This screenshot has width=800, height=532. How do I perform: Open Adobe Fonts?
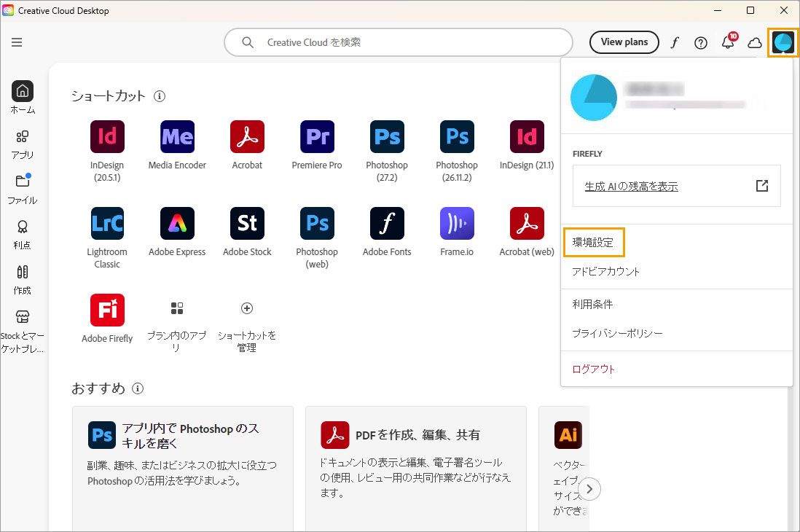tap(387, 223)
